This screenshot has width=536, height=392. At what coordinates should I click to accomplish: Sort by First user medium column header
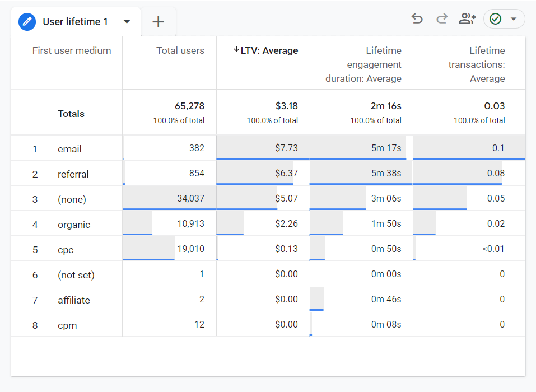[x=72, y=50]
